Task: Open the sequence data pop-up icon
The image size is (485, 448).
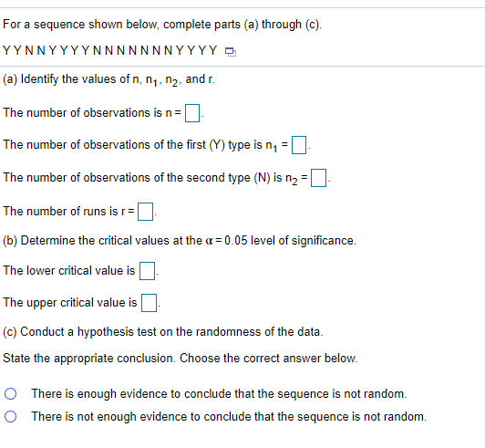Action: [x=230, y=52]
